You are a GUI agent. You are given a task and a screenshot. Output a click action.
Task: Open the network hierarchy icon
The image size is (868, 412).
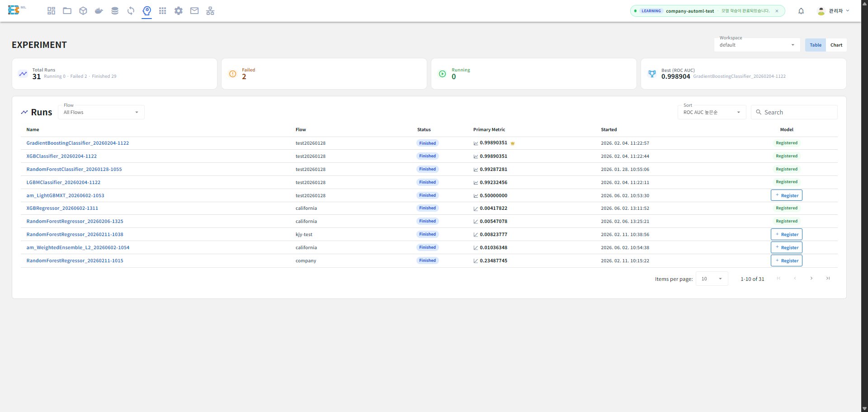tap(210, 11)
